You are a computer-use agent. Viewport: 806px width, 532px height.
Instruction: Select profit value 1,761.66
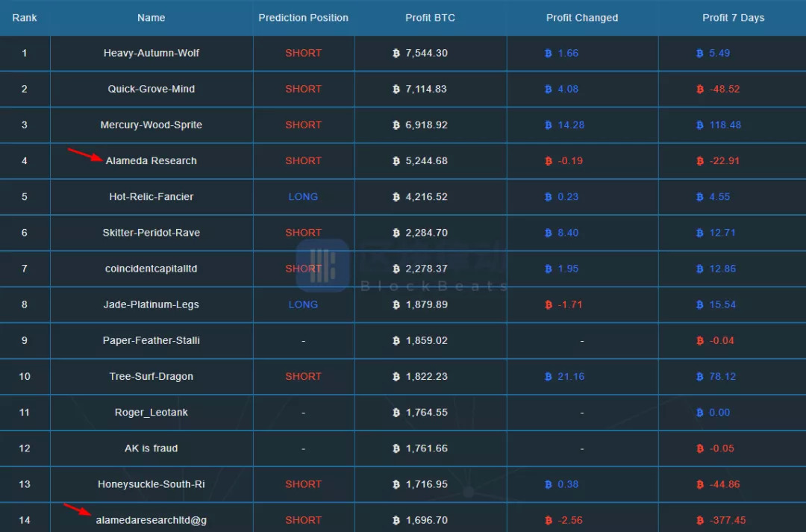pyautogui.click(x=426, y=448)
